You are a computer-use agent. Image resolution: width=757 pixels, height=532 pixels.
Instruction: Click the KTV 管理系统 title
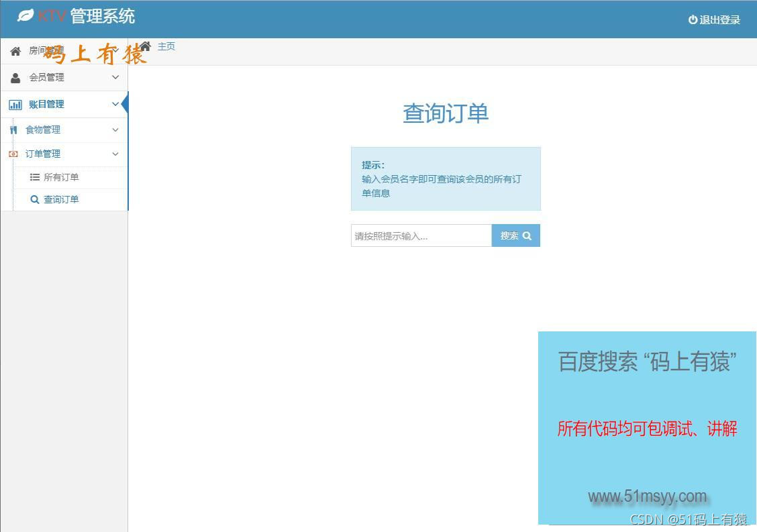pos(87,16)
